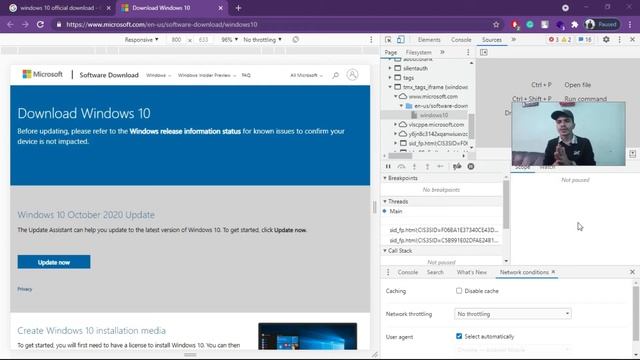Open drawer three-dot menu

[x=388, y=272]
